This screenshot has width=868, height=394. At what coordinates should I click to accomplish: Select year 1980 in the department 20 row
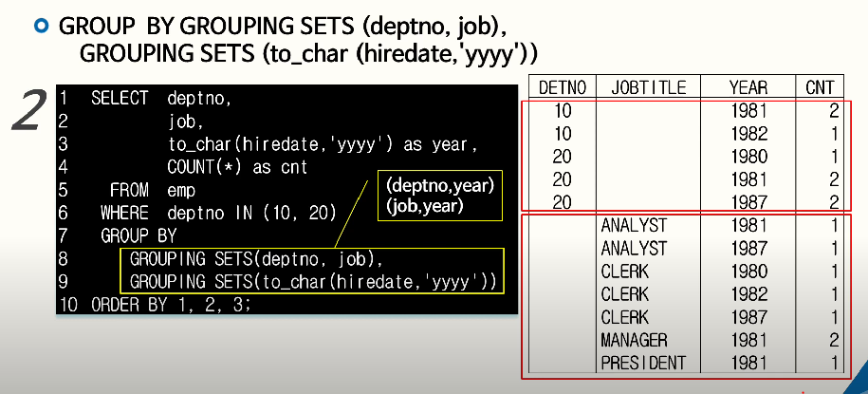[x=748, y=157]
